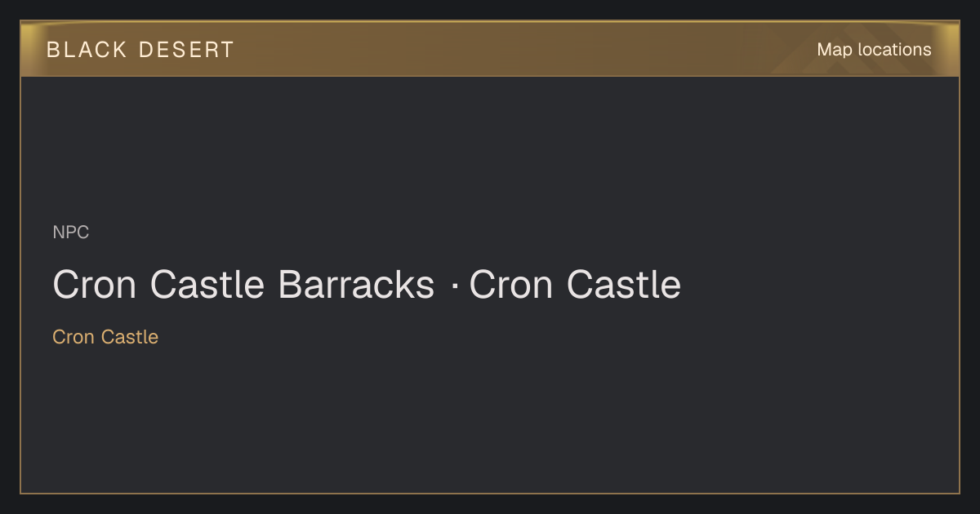This screenshot has height=514, width=980.
Task: Open the gold Cron Castle region link
Action: click(x=105, y=337)
